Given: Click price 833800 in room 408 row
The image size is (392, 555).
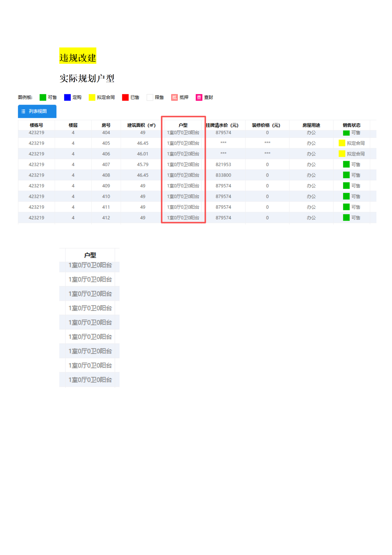Looking at the screenshot, I should point(223,175).
